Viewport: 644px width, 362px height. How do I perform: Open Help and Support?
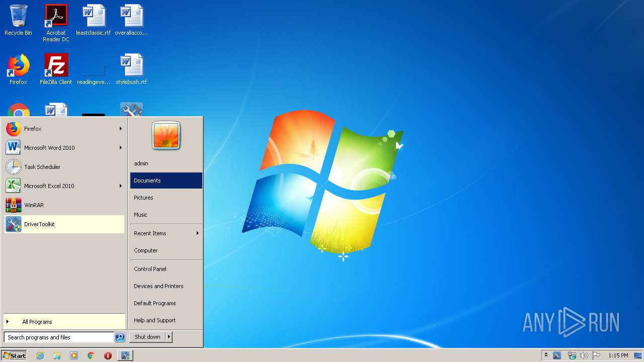[x=166, y=320]
